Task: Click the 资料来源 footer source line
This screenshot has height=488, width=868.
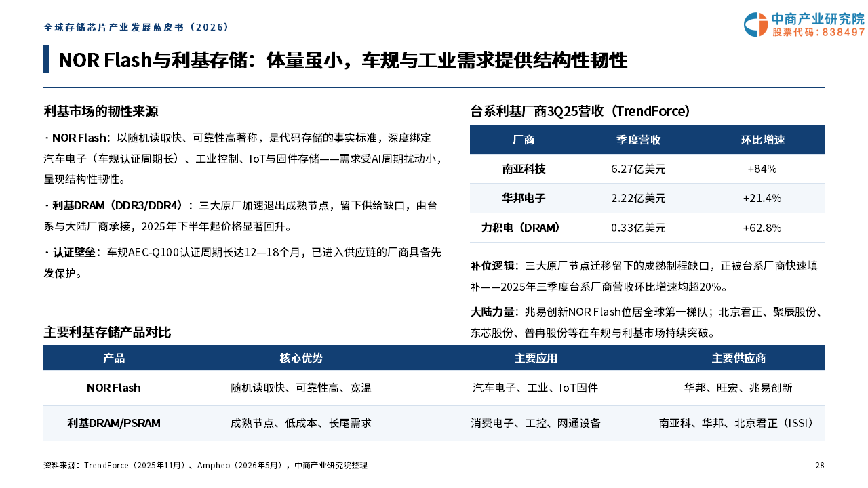Action: pos(205,466)
